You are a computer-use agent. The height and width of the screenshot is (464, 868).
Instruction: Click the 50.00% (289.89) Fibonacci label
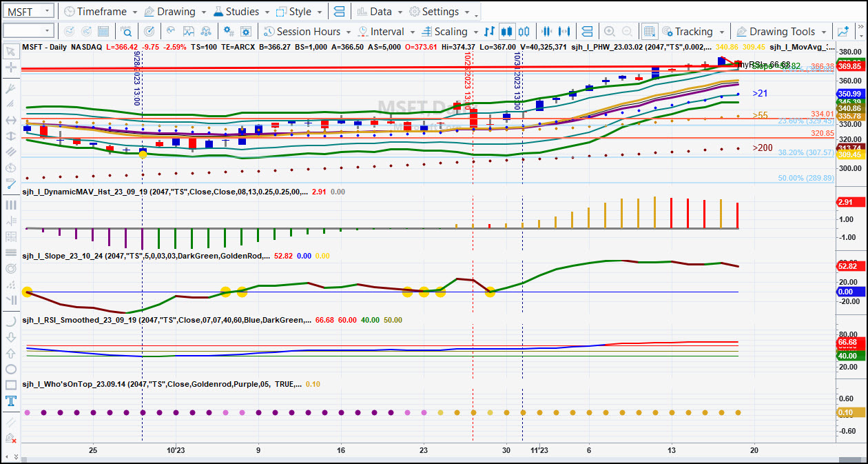(806, 178)
